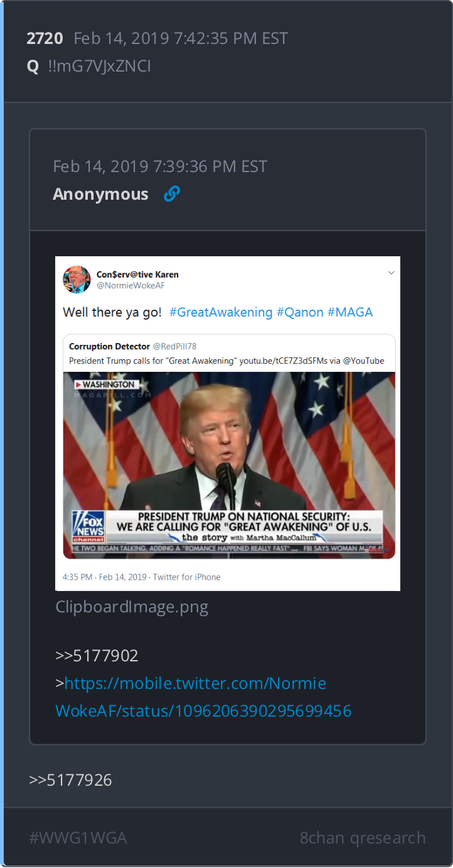This screenshot has height=868, width=453.
Task: Open post number 2720
Action: pyautogui.click(x=45, y=38)
